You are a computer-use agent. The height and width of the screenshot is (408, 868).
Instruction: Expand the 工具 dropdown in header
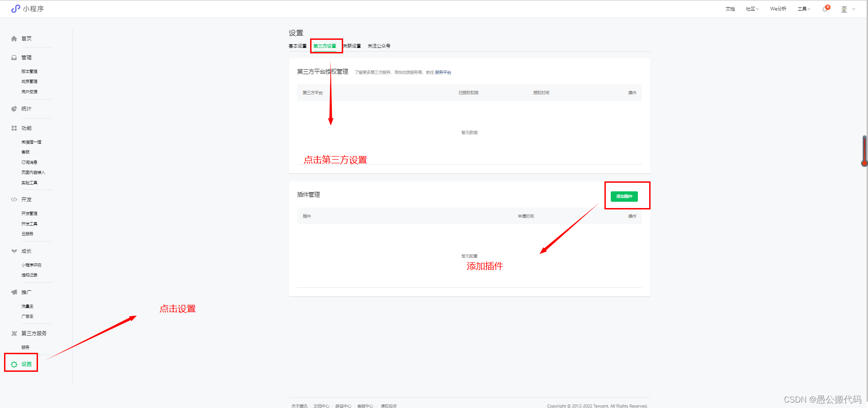coord(804,9)
